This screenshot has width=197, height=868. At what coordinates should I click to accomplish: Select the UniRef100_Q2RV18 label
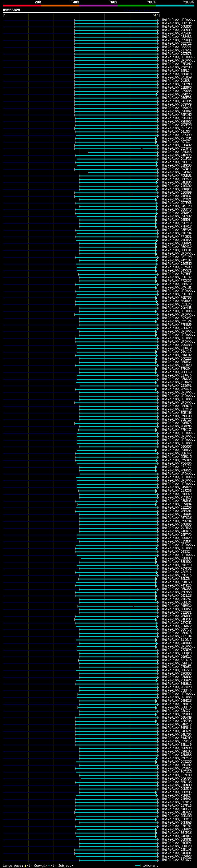(x=177, y=819)
